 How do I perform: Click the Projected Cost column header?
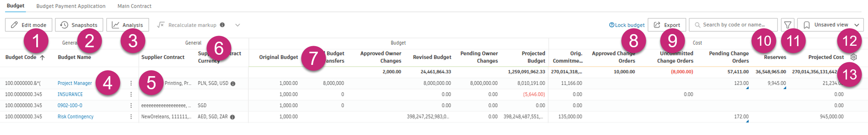pos(826,57)
